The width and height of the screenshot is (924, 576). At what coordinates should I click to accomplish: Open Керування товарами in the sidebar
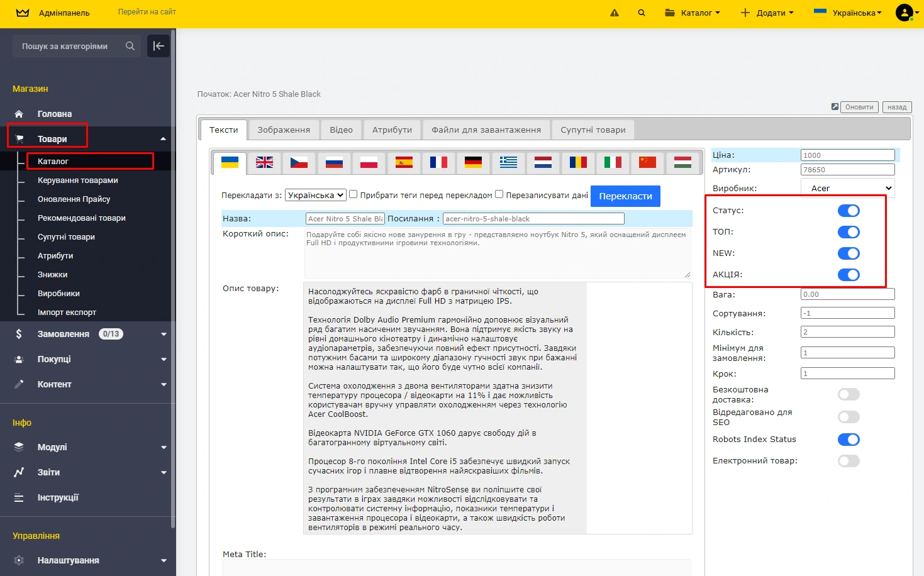pos(78,180)
